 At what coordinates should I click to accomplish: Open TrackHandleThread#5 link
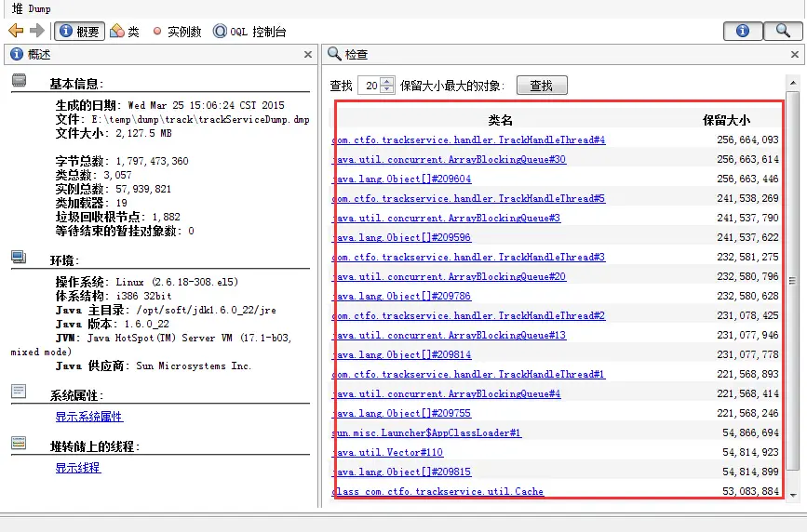[x=468, y=199]
